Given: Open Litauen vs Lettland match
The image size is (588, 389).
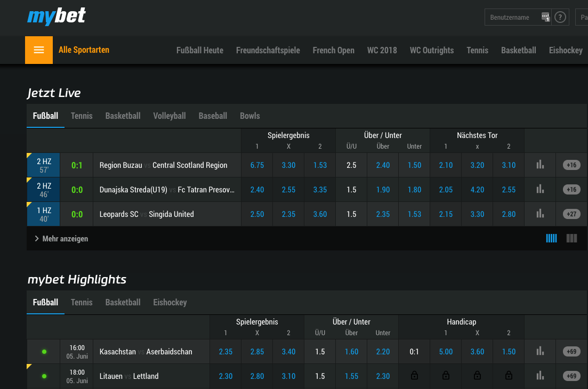Looking at the screenshot, I should tap(129, 376).
